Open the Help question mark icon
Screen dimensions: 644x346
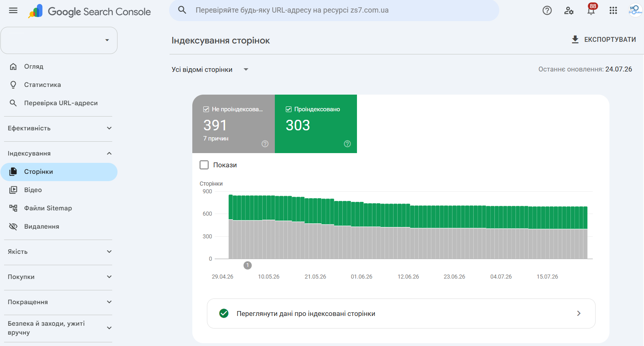pos(547,11)
